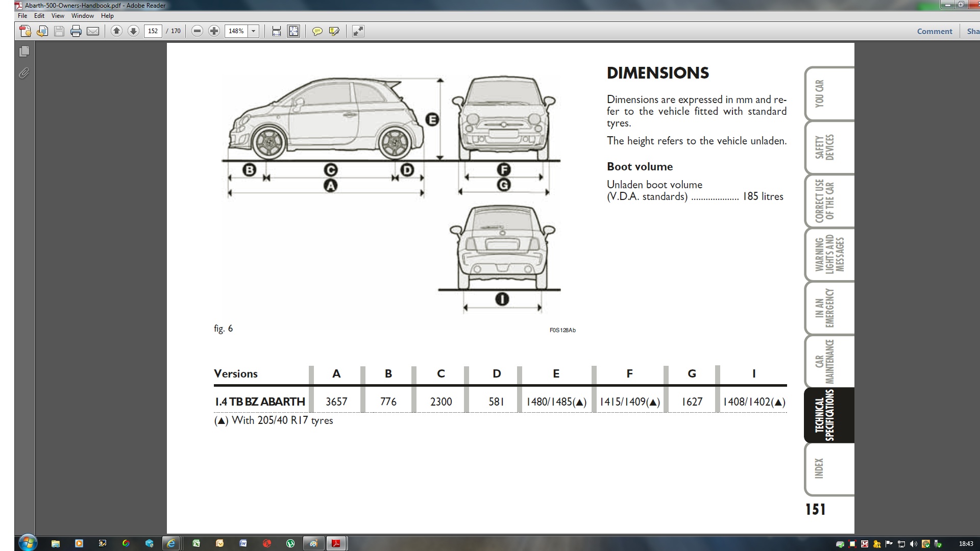The height and width of the screenshot is (551, 980).
Task: Click the INDEX side tab on the page
Action: tap(829, 468)
